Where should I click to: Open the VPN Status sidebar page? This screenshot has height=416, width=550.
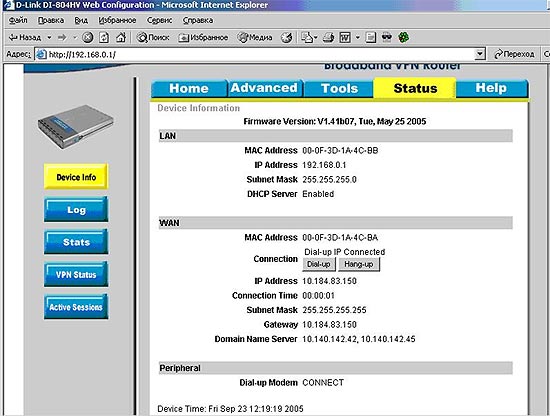(x=76, y=274)
